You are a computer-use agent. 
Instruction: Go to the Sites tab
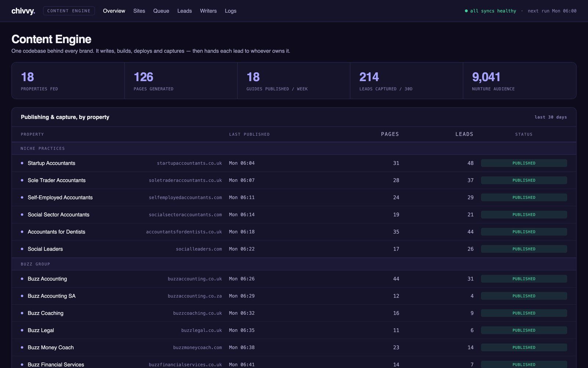coord(139,11)
